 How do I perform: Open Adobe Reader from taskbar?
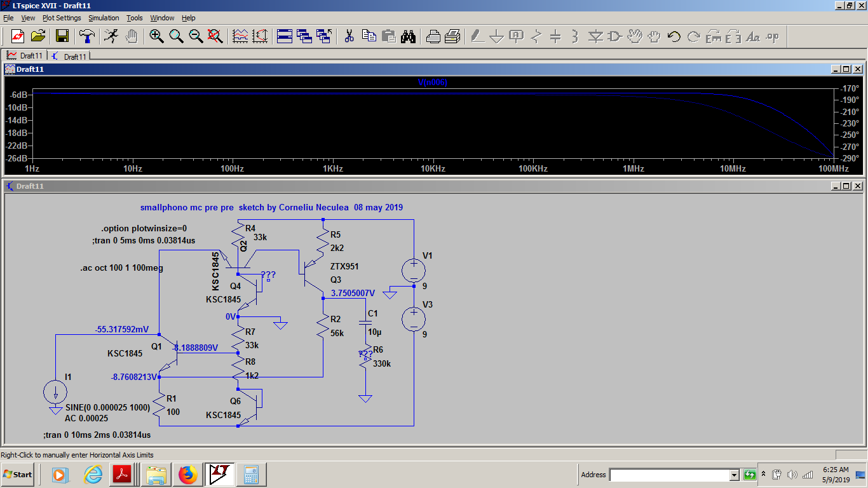121,475
